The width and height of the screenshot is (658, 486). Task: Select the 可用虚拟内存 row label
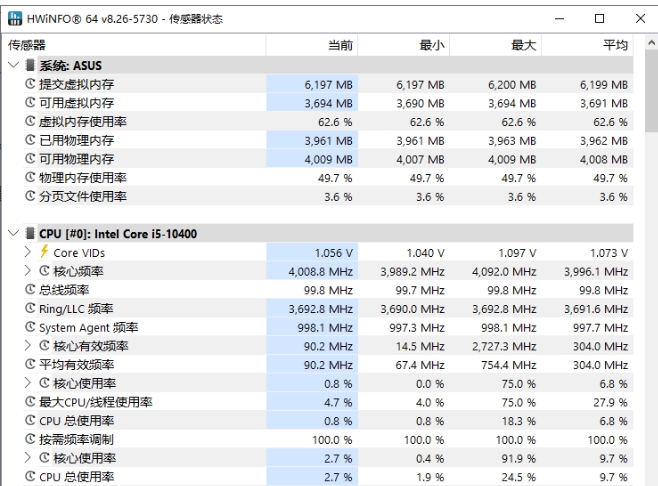76,103
